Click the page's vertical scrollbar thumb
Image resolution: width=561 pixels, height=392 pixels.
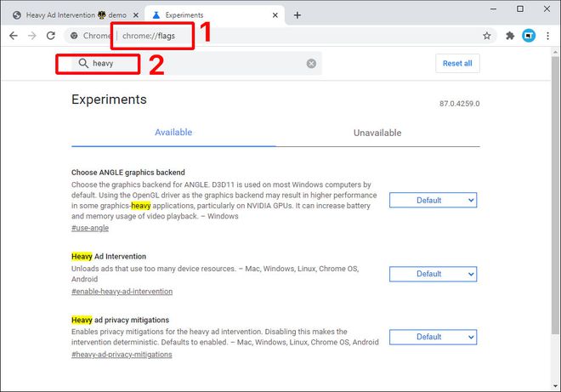pos(555,195)
